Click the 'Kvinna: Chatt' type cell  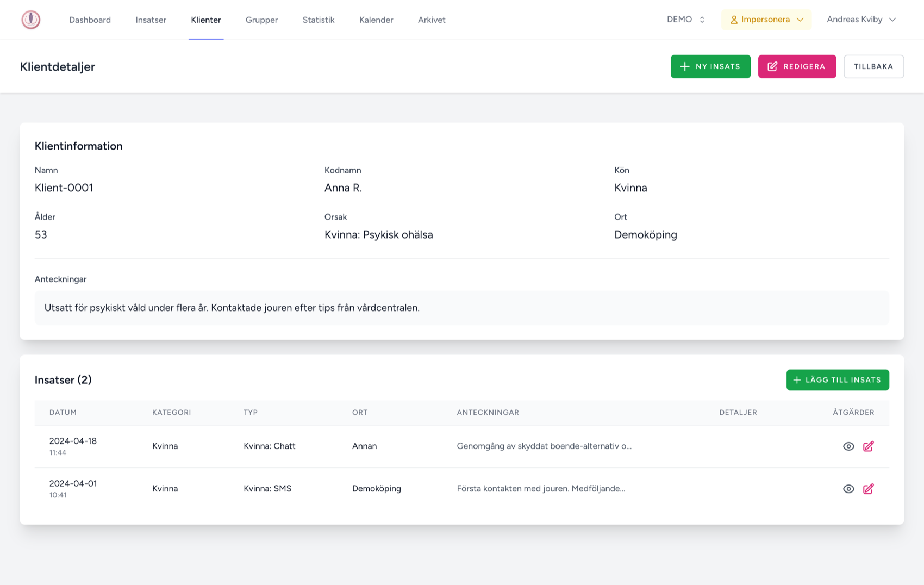click(x=270, y=446)
